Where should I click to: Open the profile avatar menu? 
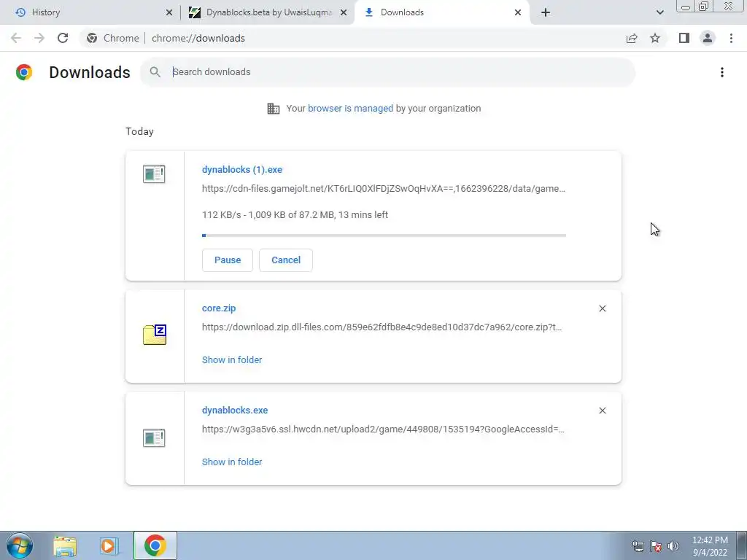[x=708, y=38]
